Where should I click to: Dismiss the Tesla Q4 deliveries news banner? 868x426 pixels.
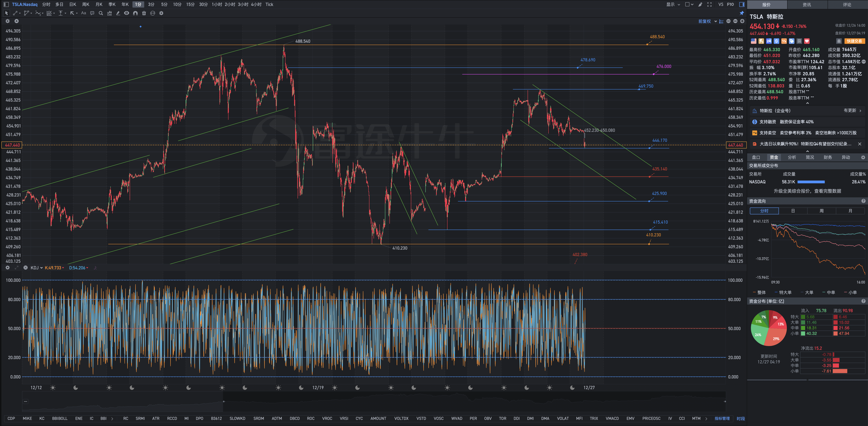[860, 144]
